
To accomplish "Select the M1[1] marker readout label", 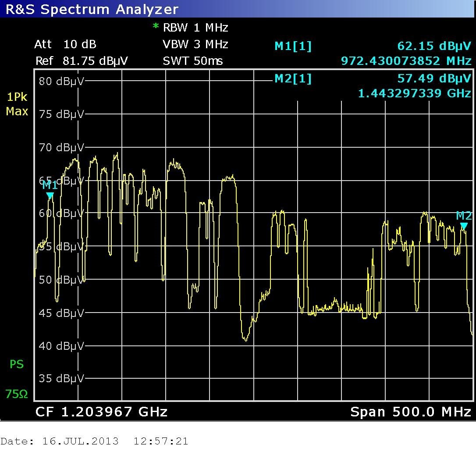I will tap(293, 46).
